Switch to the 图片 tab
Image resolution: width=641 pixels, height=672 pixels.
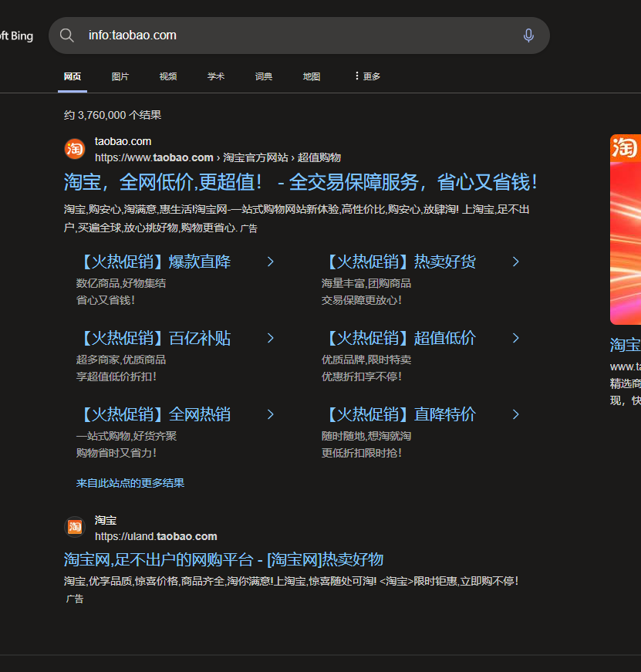pyautogui.click(x=120, y=76)
